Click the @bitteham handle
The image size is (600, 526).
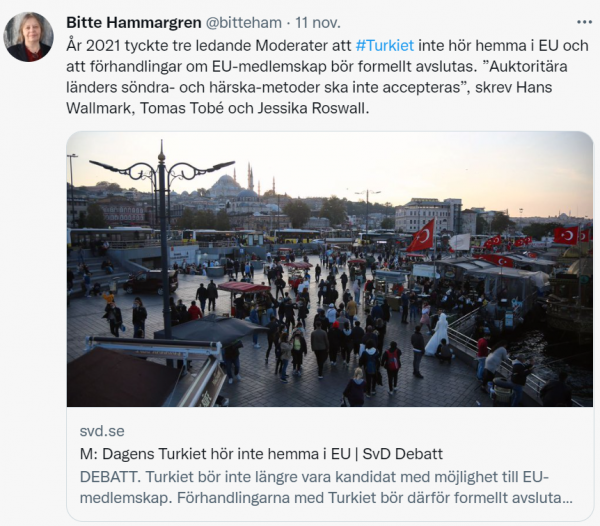click(x=244, y=23)
